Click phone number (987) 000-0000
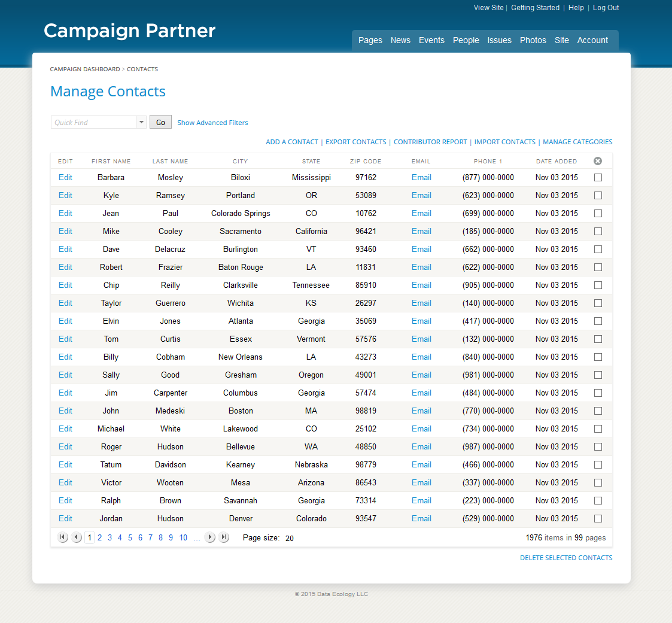 [488, 447]
